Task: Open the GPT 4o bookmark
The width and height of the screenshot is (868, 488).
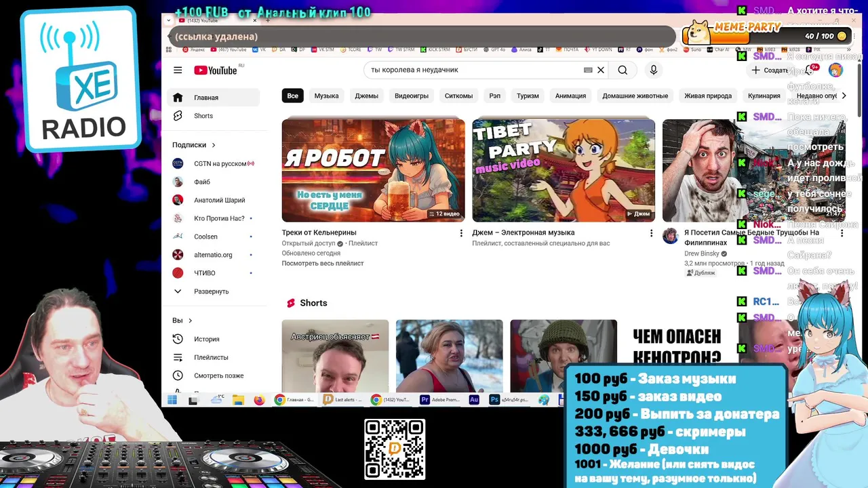Action: (x=494, y=49)
